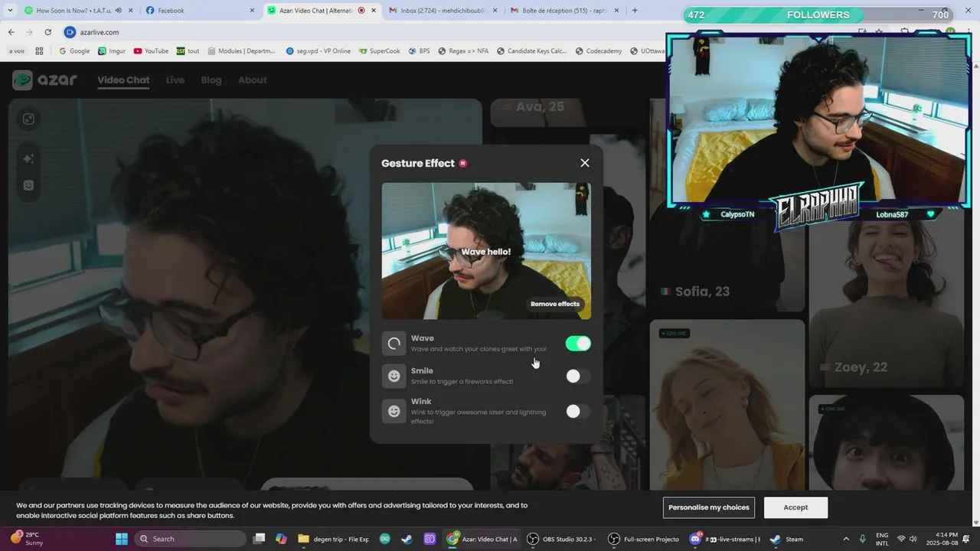Click the sparkle effects icon
980x551 pixels.
(x=28, y=158)
